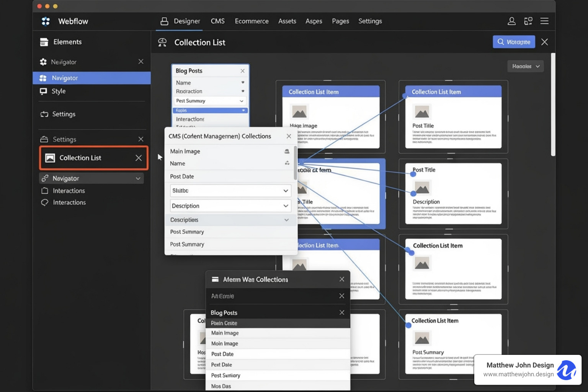Select the Moin Image row
Screen dimensions: 588x392
pyautogui.click(x=278, y=343)
